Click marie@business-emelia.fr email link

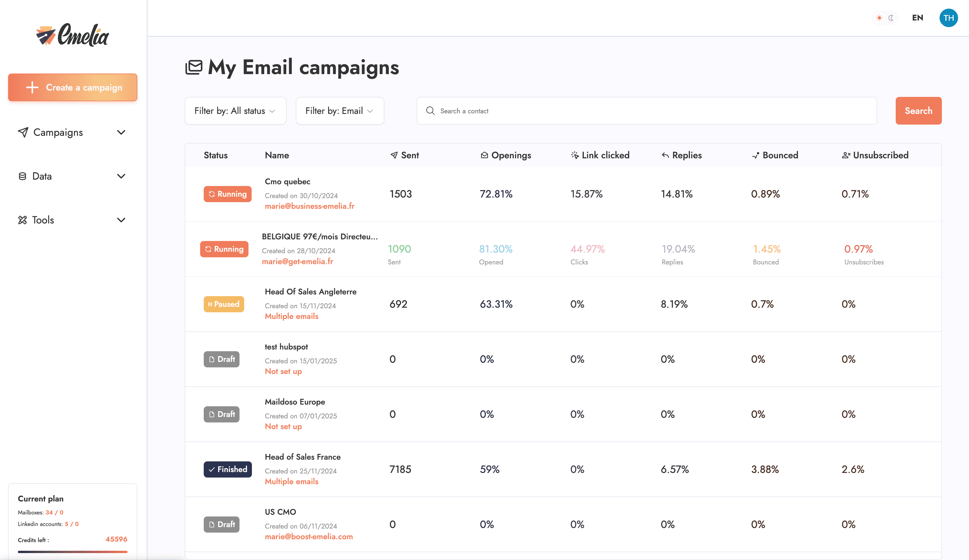(309, 205)
